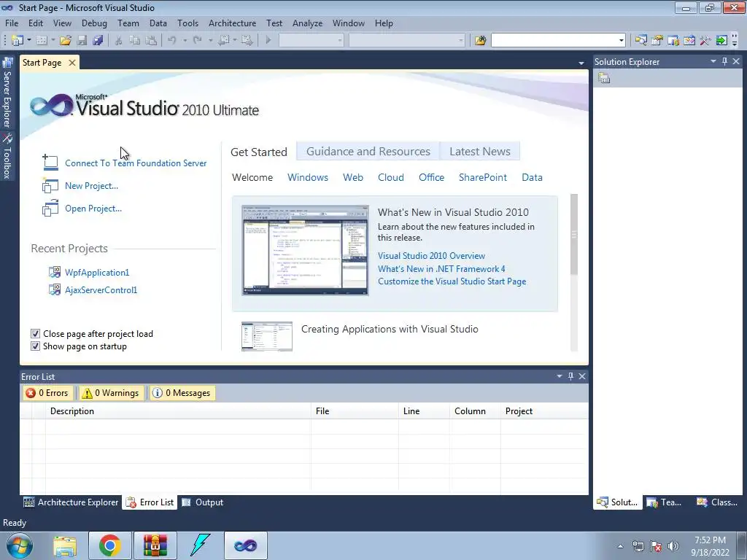Screen dimensions: 747x560
Task: Open the Tools menu
Action: coord(187,23)
